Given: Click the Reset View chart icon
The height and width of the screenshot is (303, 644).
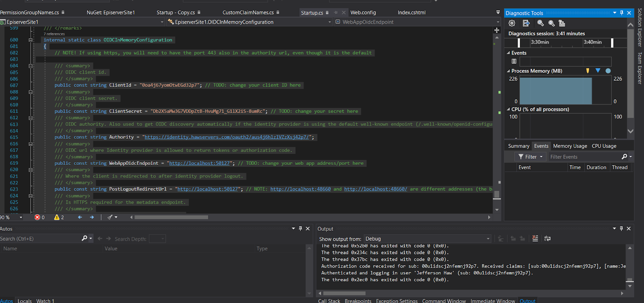Looking at the screenshot, I should [562, 23].
